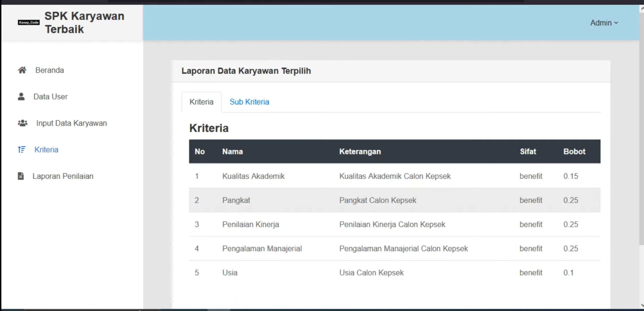Click the scrollbar down arrow

[642, 305]
